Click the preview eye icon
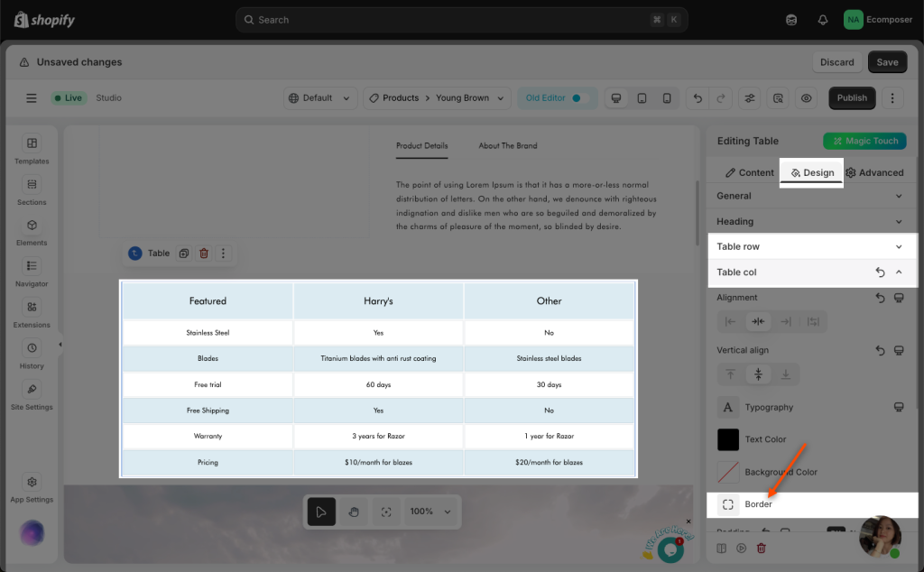The height and width of the screenshot is (572, 924). 807,98
